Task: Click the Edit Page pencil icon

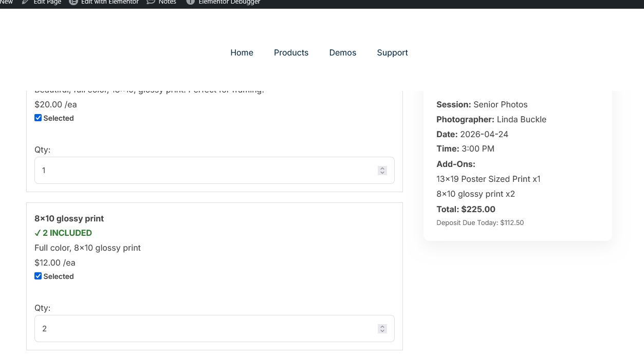Action: click(25, 2)
